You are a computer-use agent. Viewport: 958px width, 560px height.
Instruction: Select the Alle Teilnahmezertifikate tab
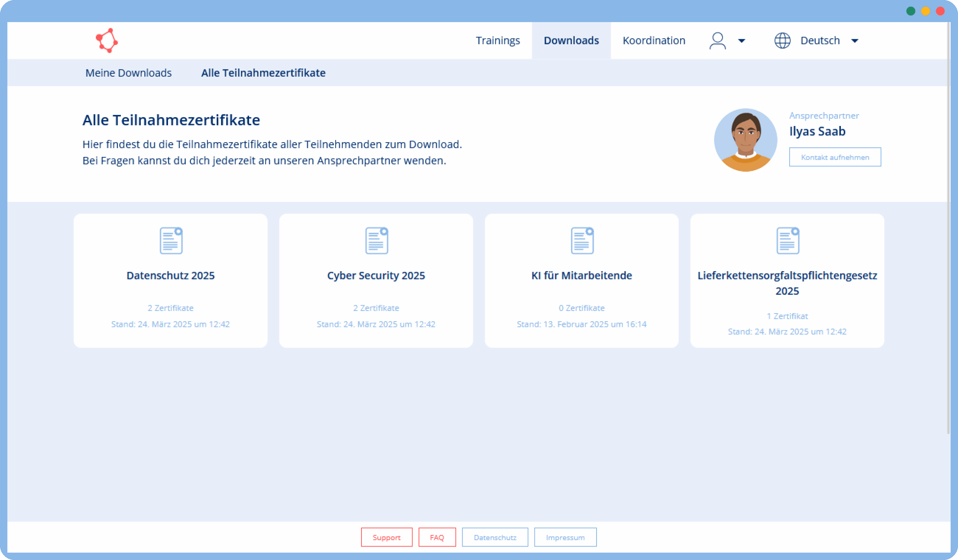263,73
